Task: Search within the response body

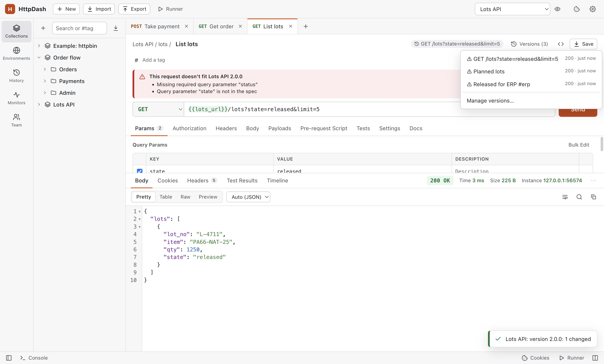Action: tap(579, 197)
